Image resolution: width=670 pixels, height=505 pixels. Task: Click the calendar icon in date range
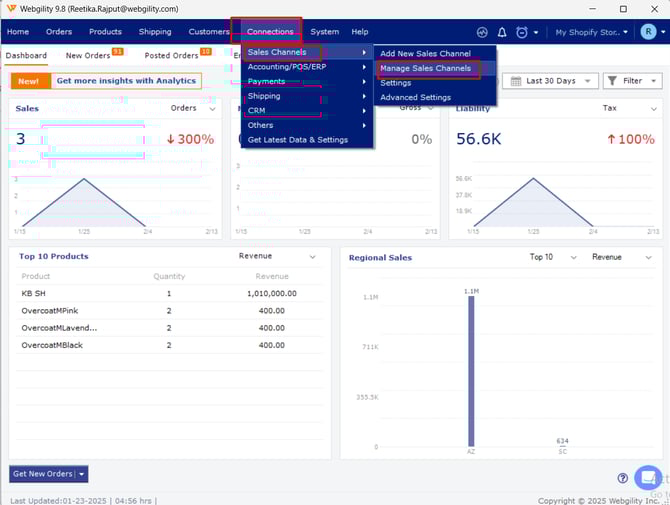(515, 81)
